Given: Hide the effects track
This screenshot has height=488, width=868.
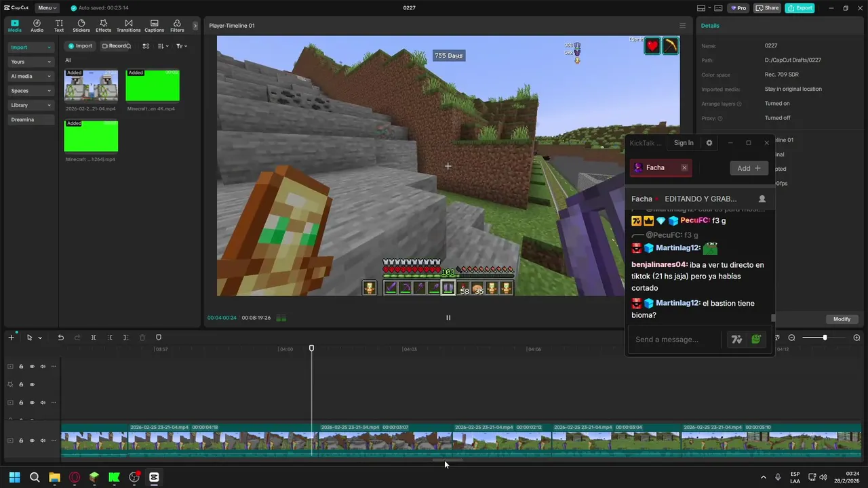Looking at the screenshot, I should click(x=32, y=384).
